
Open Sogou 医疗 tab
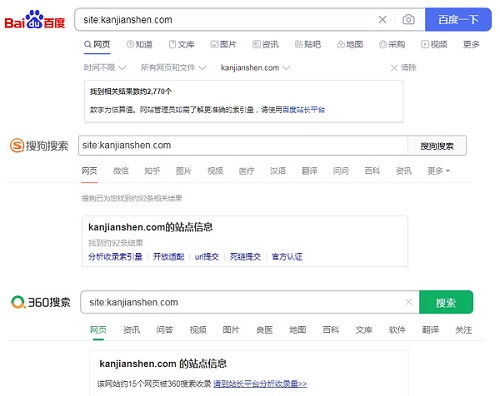coord(246,171)
